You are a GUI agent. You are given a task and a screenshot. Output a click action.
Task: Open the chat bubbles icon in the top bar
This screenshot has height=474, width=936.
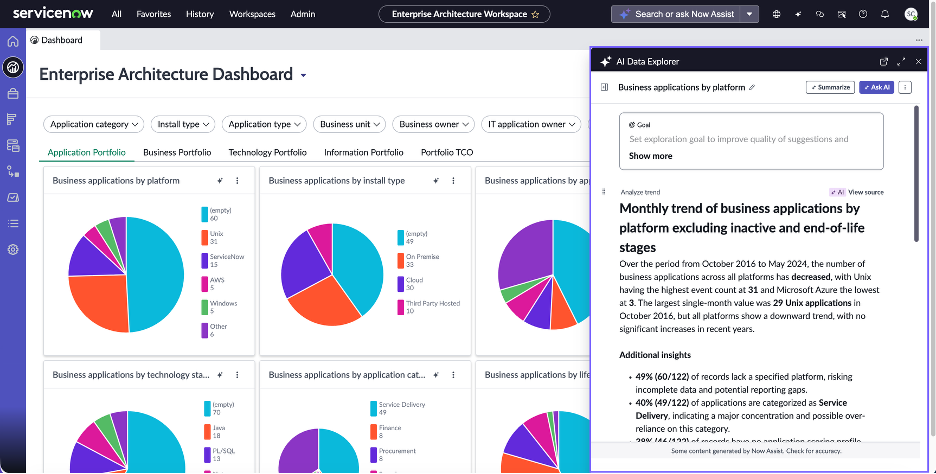(820, 14)
